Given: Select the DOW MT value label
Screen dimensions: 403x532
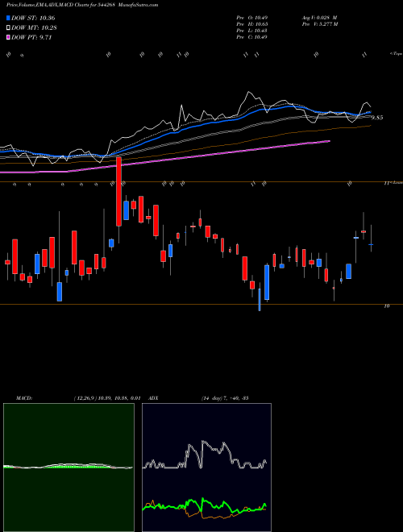Looking at the screenshot, I should tap(34, 27).
